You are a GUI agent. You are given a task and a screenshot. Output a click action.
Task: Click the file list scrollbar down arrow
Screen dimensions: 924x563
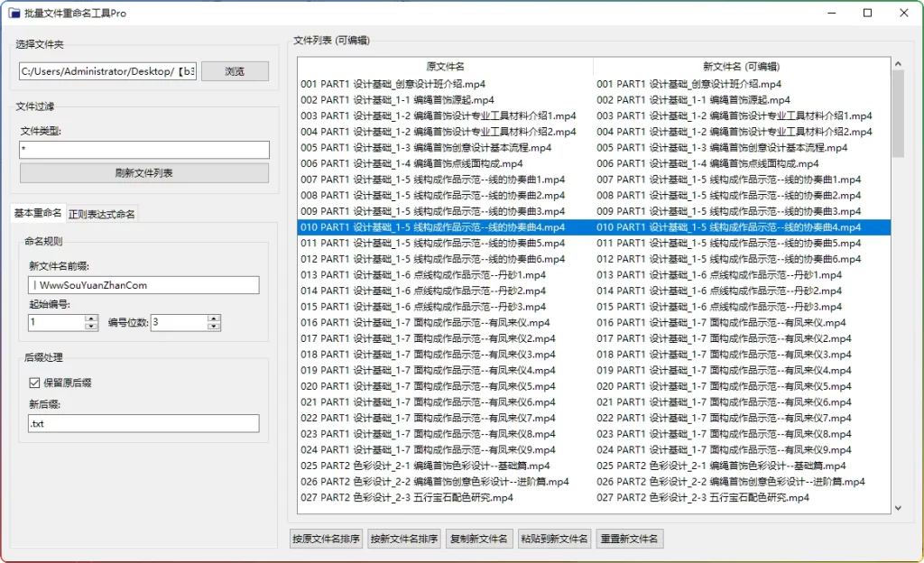pyautogui.click(x=896, y=507)
